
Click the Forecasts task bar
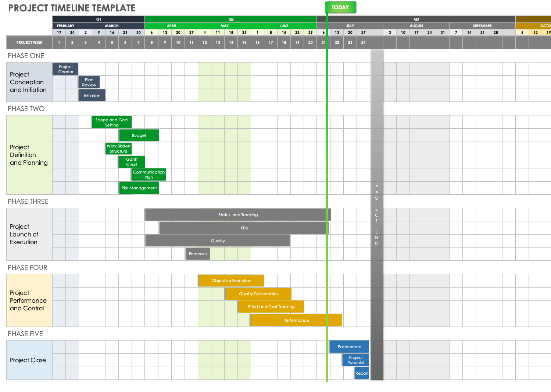point(198,254)
